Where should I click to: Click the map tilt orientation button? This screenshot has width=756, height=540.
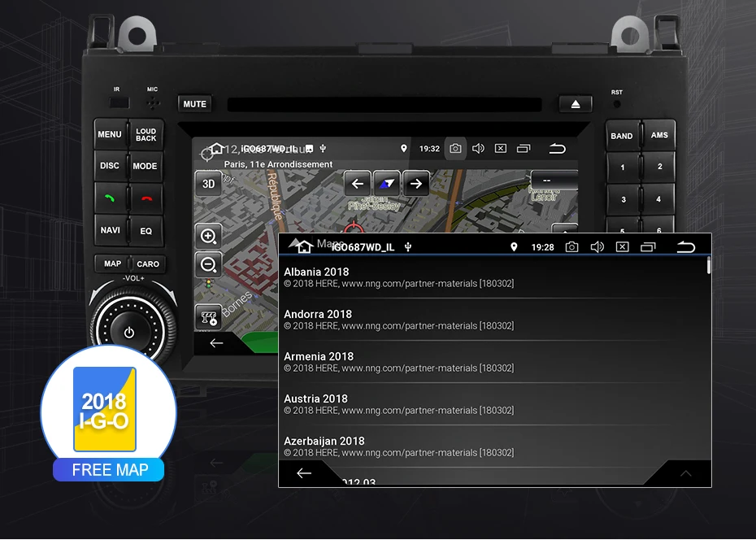click(x=387, y=184)
